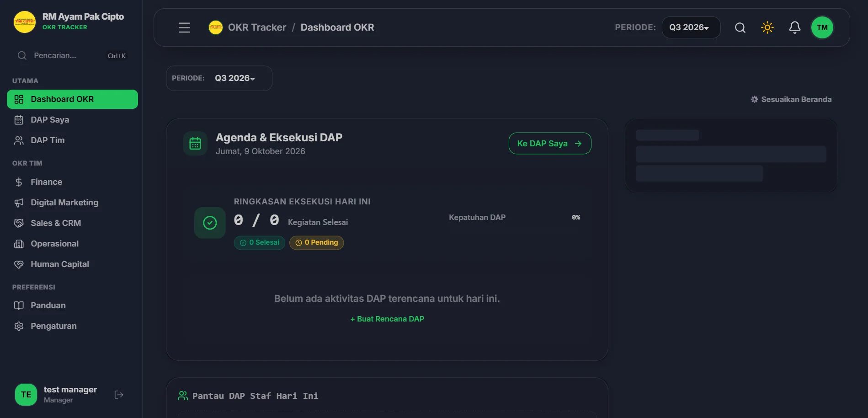Open Digital Marketing OKR team

(x=72, y=203)
